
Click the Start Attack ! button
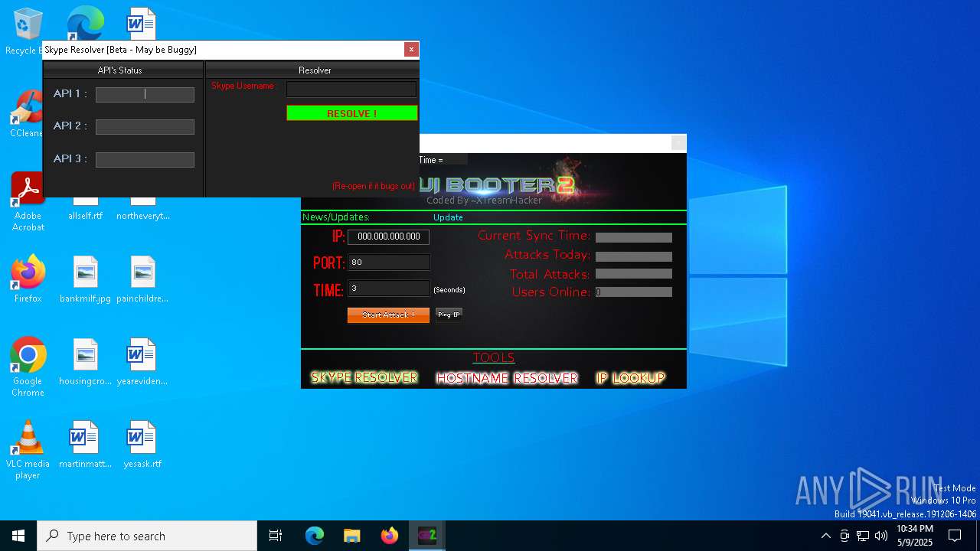(x=388, y=315)
